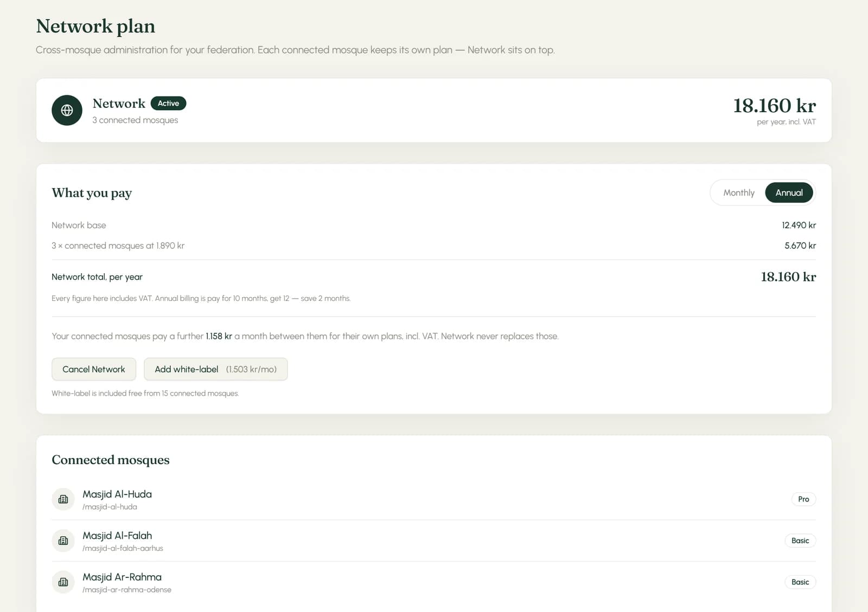Click the 5.670 kr connected mosques amount
Screen dimensions: 868x612
800,246
